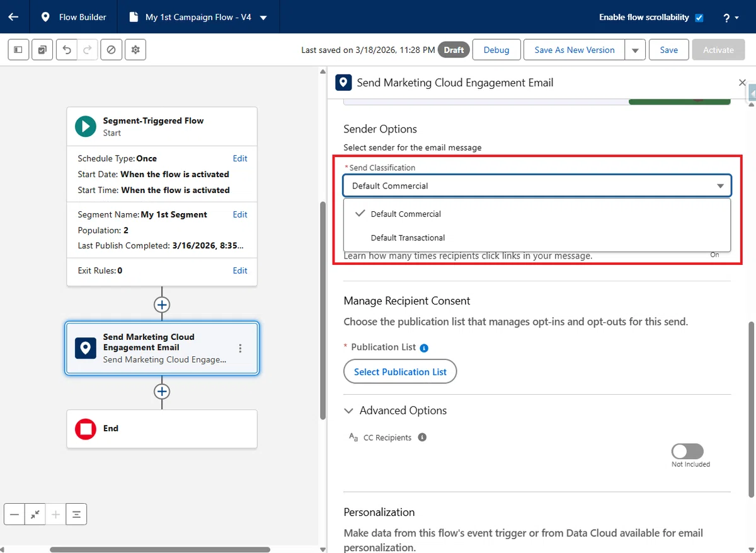
Task: Click the Segment-Triggered Flow play icon
Action: pos(85,126)
